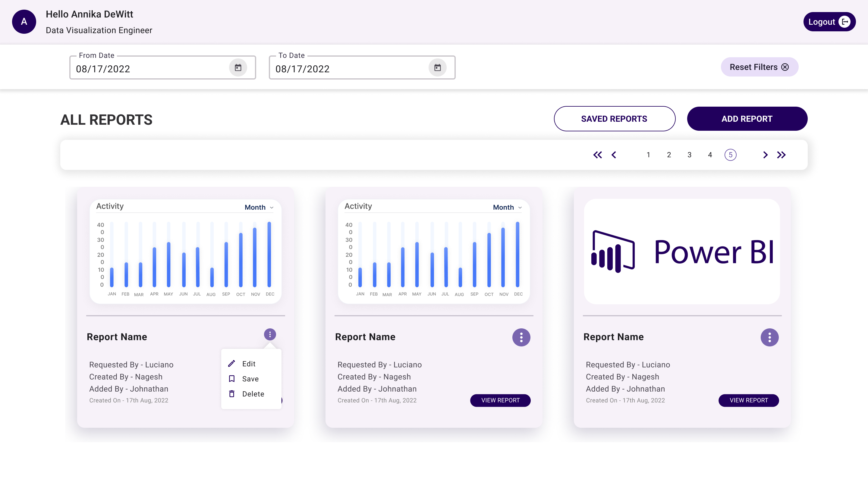Open the SAVED REPORTS view

614,119
